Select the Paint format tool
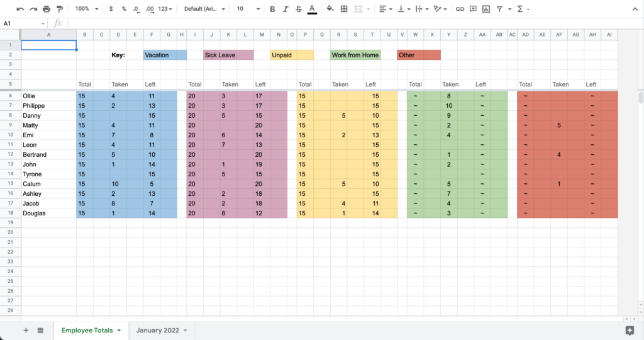This screenshot has height=340, width=644. click(x=60, y=9)
